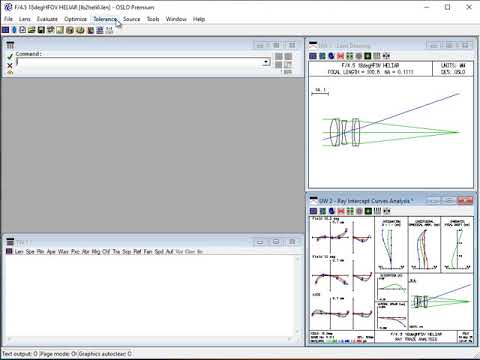Click the black square icon in Lens Drawing toolbar
This screenshot has height=360, width=480.
tap(368, 56)
